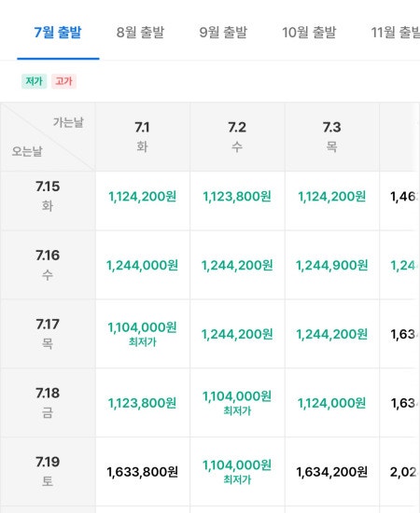Choose 1,123,800원 fare for 7.2 and 7.15
Image resolution: width=420 pixels, height=513 pixels.
(x=237, y=197)
